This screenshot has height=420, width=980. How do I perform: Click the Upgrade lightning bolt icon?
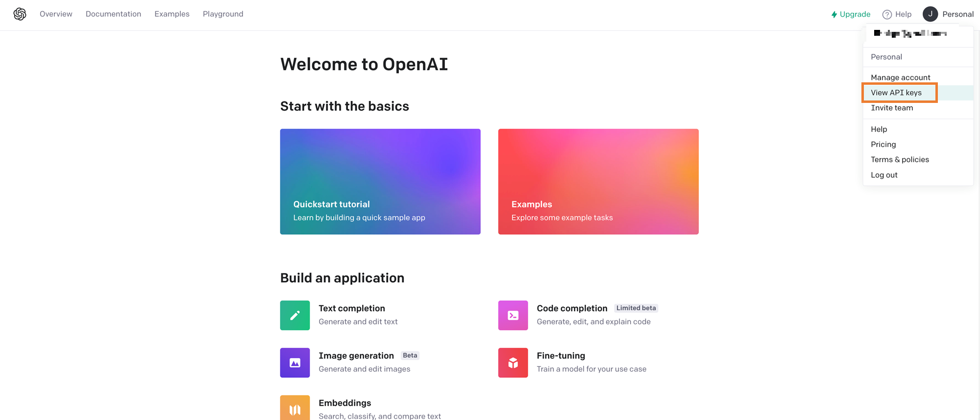click(834, 15)
